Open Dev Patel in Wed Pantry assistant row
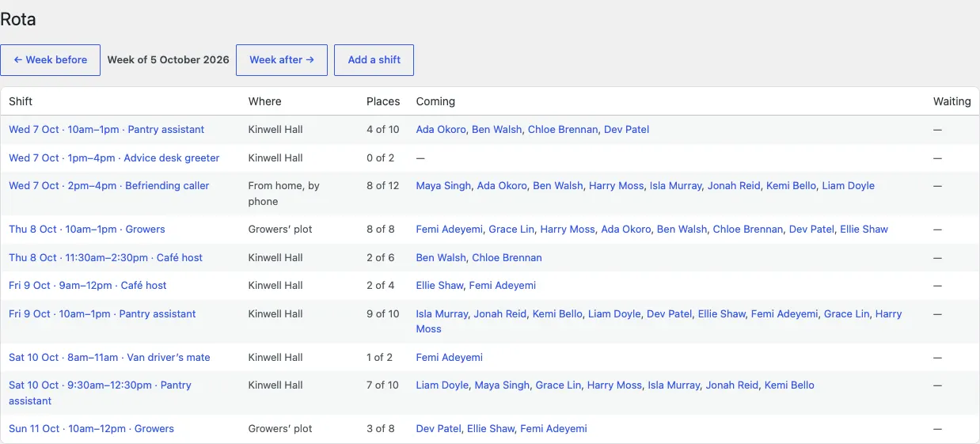Viewport: 980px width, 444px height. coord(626,130)
